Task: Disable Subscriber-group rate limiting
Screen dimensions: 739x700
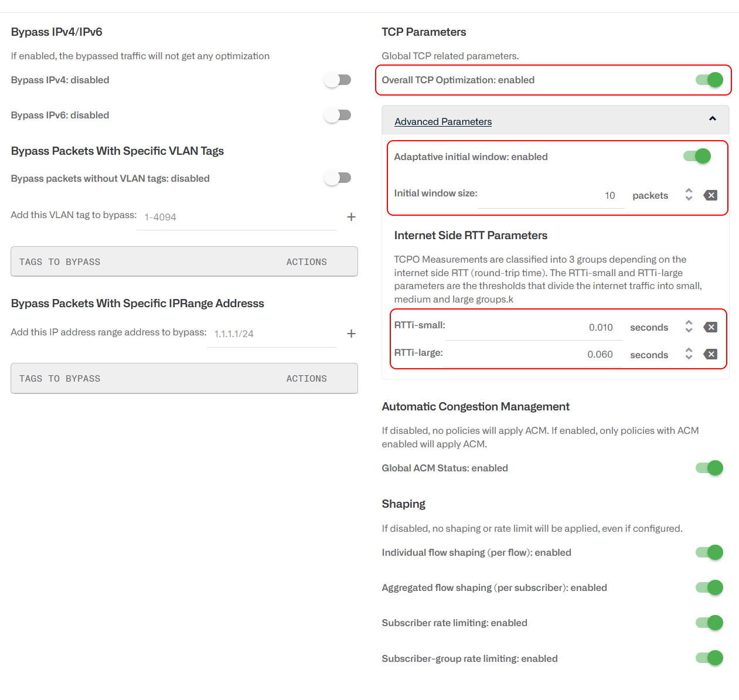Action: [x=709, y=658]
